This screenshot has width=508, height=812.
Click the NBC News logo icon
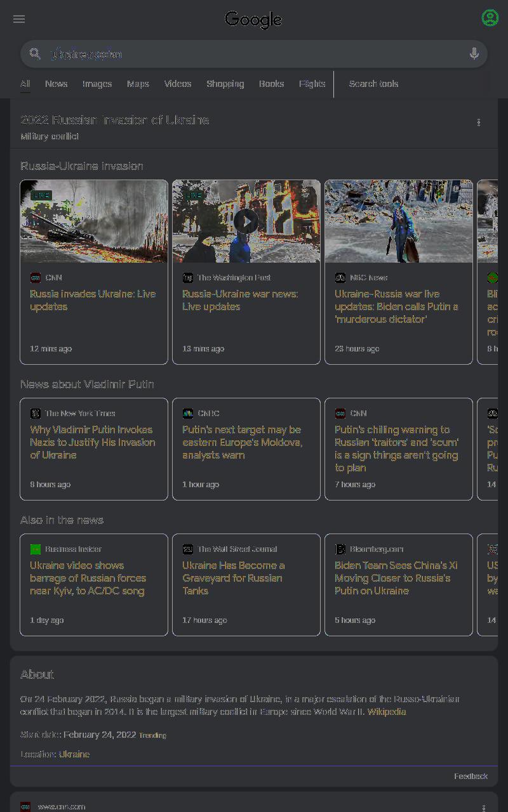340,278
